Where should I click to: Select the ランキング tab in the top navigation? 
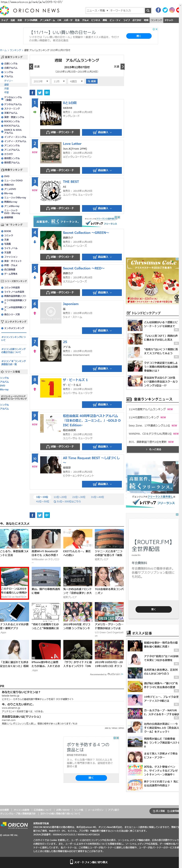(156, 20)
